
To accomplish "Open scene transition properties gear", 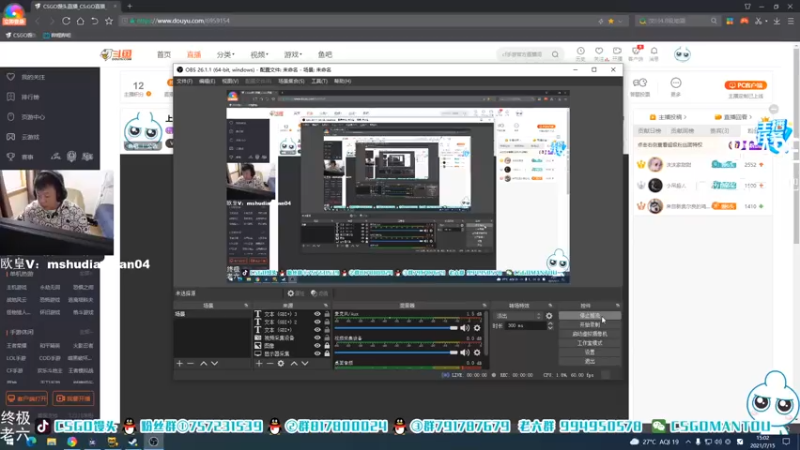I will point(549,316).
